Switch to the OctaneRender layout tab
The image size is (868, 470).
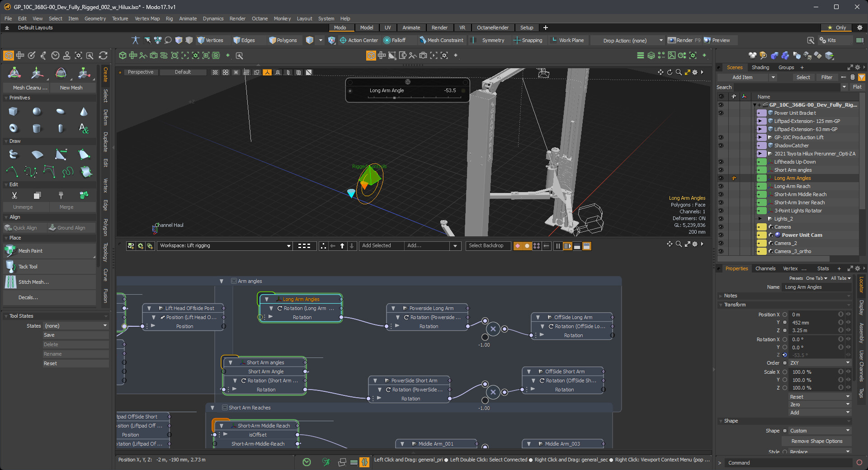pos(492,28)
